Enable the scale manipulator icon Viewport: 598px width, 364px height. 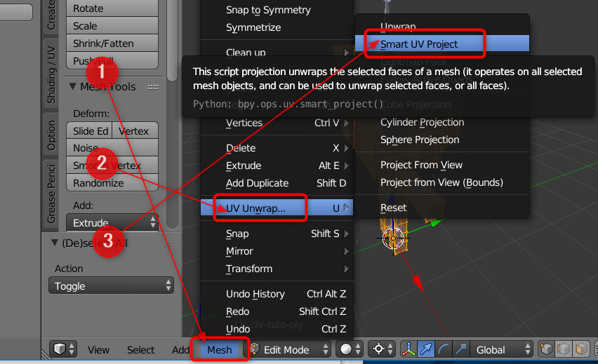pos(460,349)
